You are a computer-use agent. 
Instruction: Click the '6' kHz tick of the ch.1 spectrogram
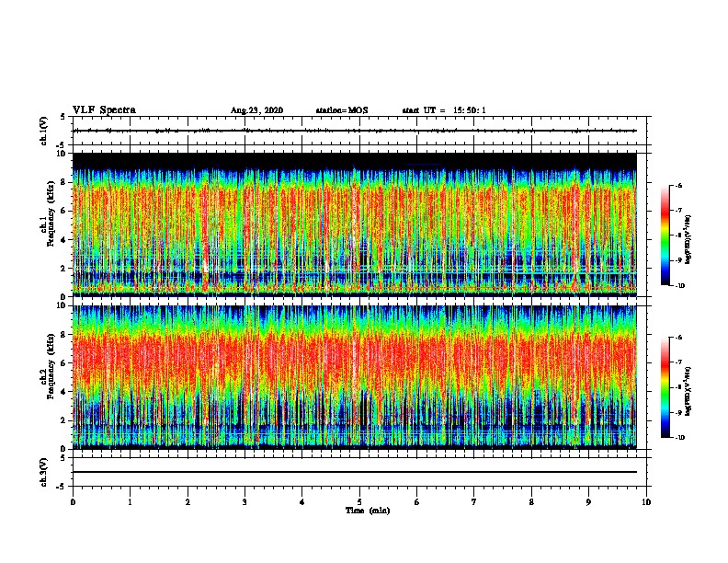(x=64, y=211)
